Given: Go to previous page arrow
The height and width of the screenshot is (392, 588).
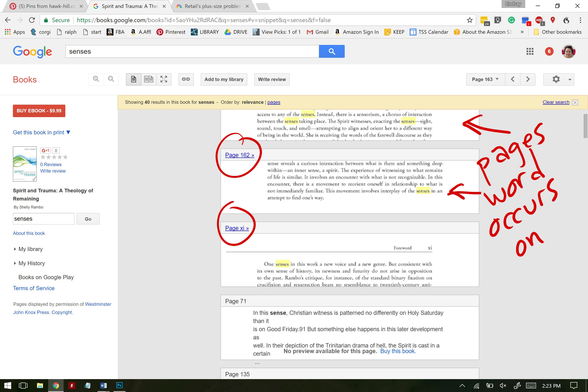Looking at the screenshot, I should (x=513, y=79).
